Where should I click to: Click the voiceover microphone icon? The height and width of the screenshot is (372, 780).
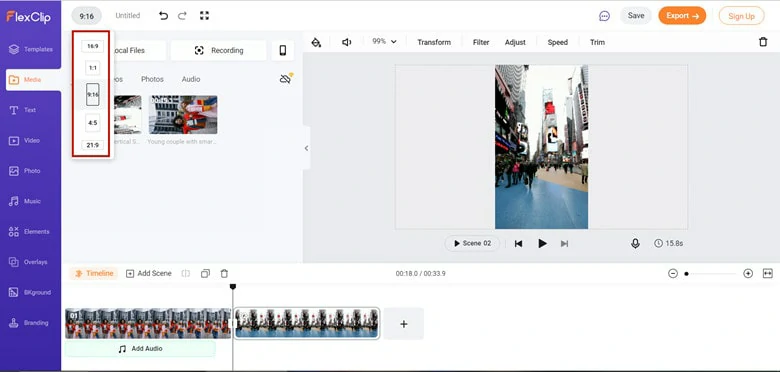(x=635, y=243)
